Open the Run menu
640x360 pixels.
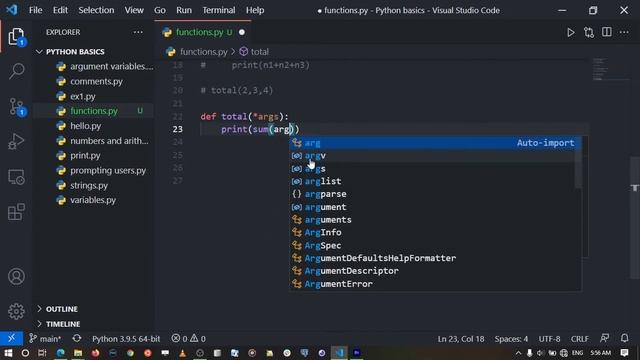click(x=184, y=10)
